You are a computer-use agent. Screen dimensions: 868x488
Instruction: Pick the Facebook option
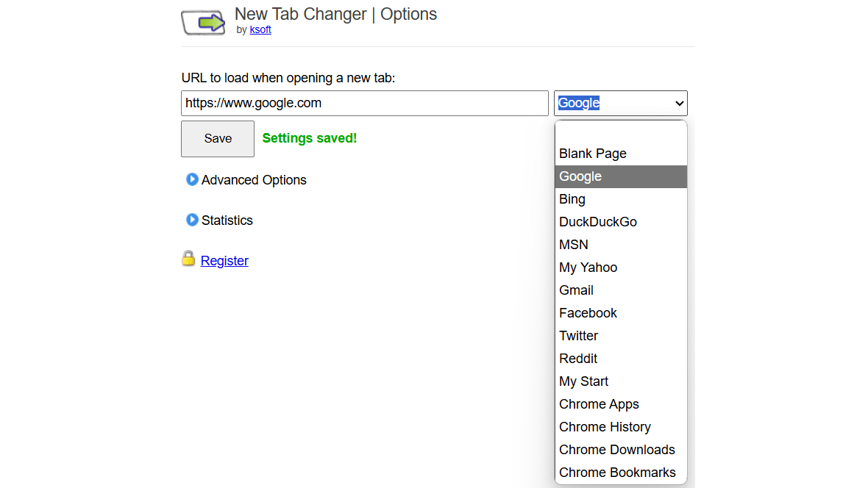588,313
